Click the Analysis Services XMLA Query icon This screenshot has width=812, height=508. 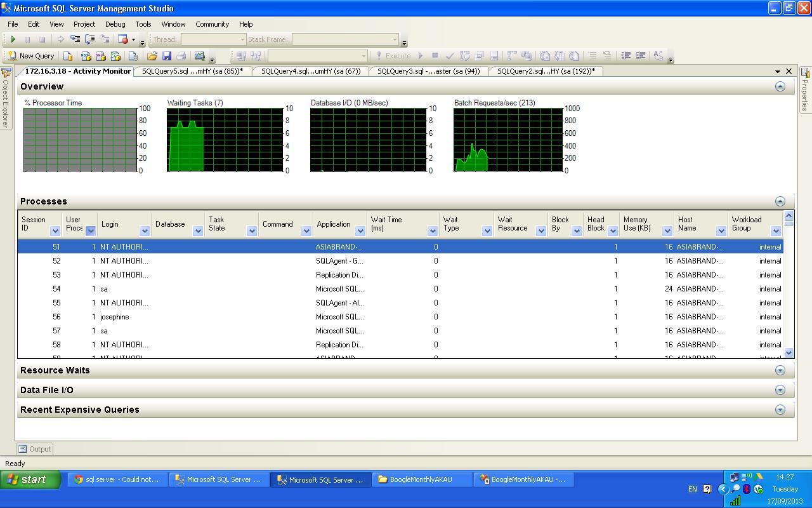115,56
